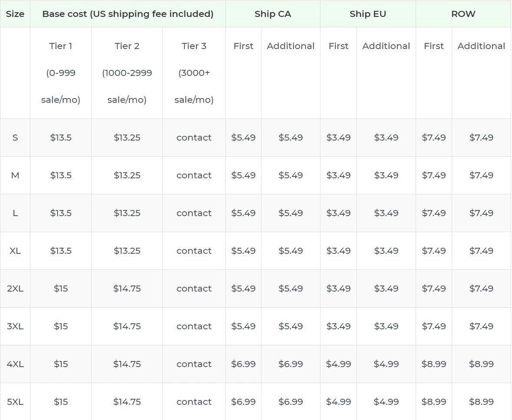Select the Tier 3 subheader
Image resolution: width=512 pixels, height=420 pixels.
click(194, 46)
